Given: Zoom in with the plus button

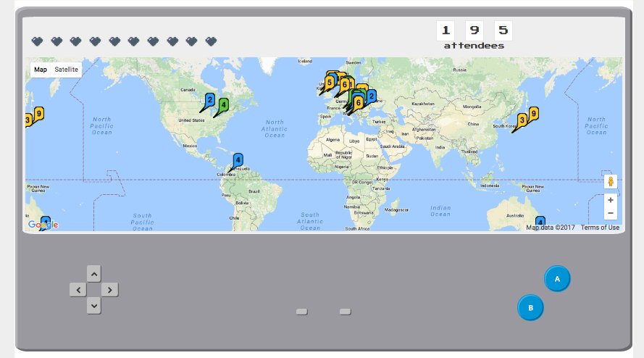Looking at the screenshot, I should pos(611,200).
